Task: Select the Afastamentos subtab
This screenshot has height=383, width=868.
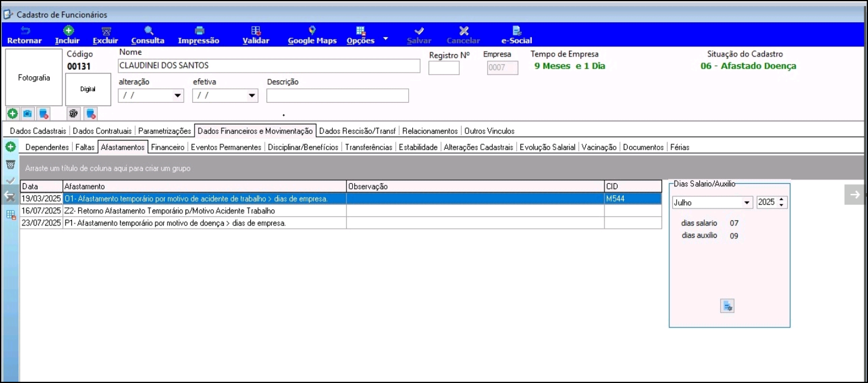Action: click(123, 147)
